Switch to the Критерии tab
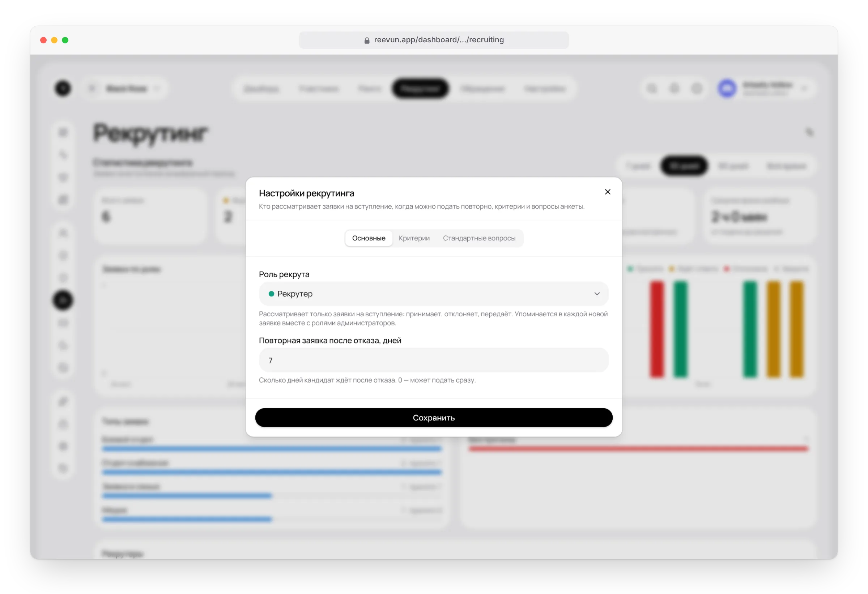Screen dimensions: 868x594 pos(414,238)
